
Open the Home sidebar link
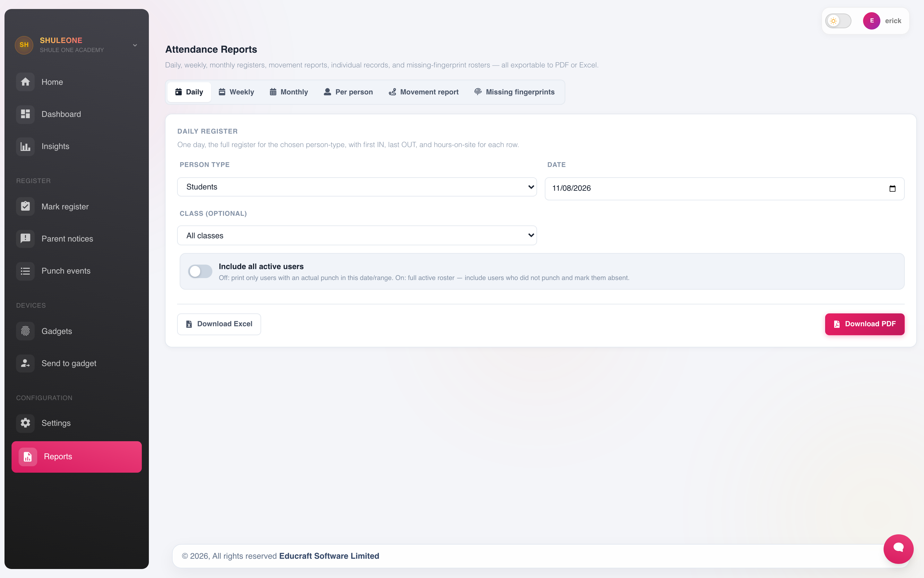pyautogui.click(x=76, y=82)
